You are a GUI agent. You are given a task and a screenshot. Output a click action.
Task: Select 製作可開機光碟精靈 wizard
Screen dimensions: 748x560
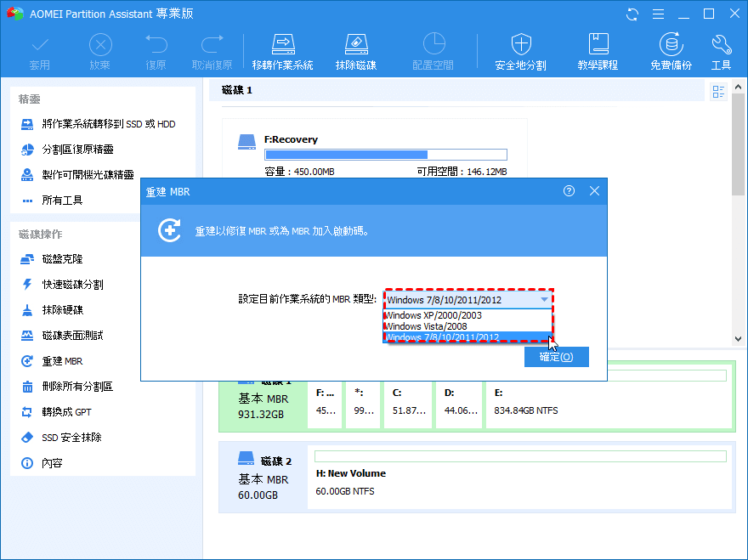(x=77, y=174)
